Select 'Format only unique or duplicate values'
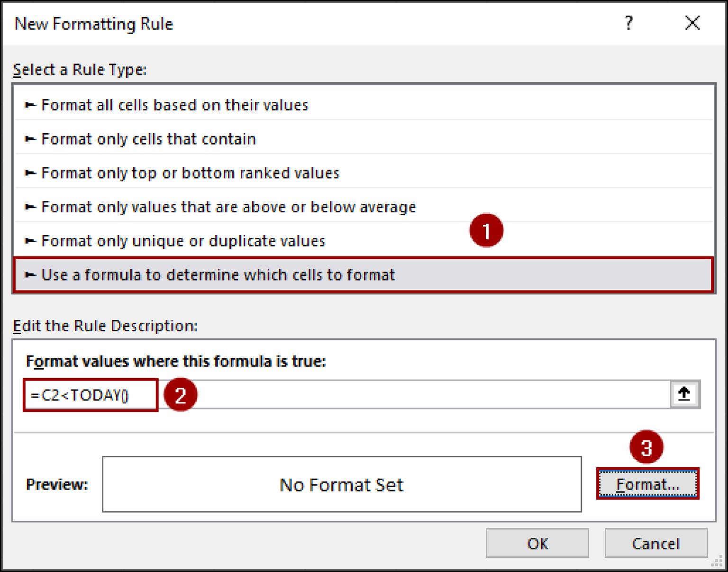The height and width of the screenshot is (572, 728). pyautogui.click(x=182, y=241)
